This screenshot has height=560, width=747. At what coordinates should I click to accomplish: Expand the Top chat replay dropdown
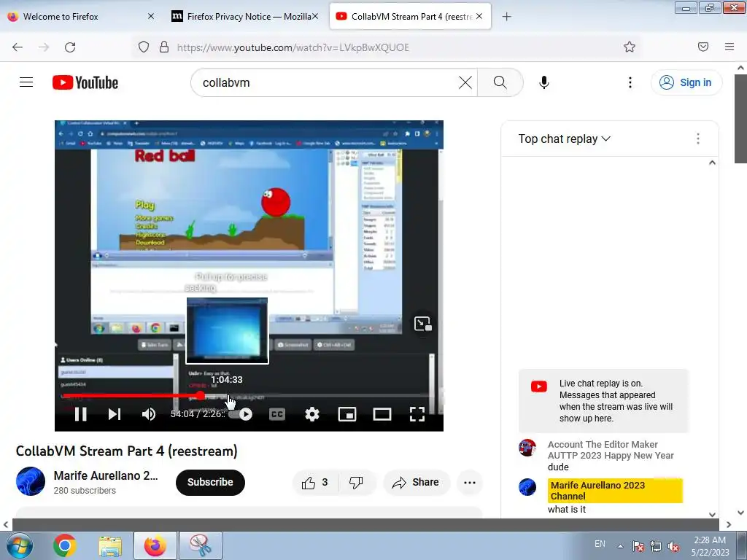click(564, 139)
